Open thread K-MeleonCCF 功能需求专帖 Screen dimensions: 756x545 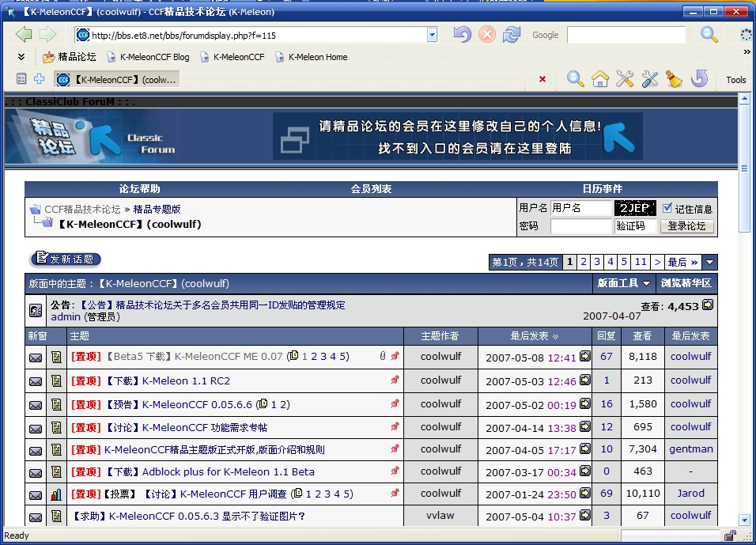click(205, 427)
